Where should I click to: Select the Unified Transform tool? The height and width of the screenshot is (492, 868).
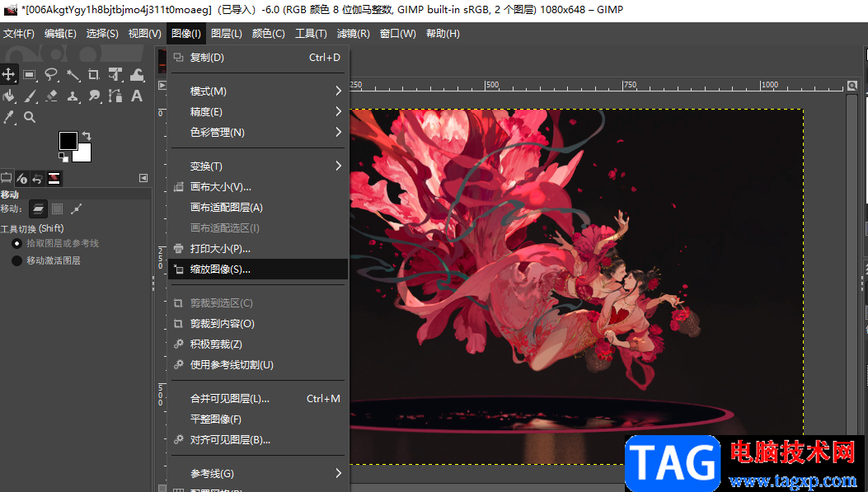tap(115, 74)
